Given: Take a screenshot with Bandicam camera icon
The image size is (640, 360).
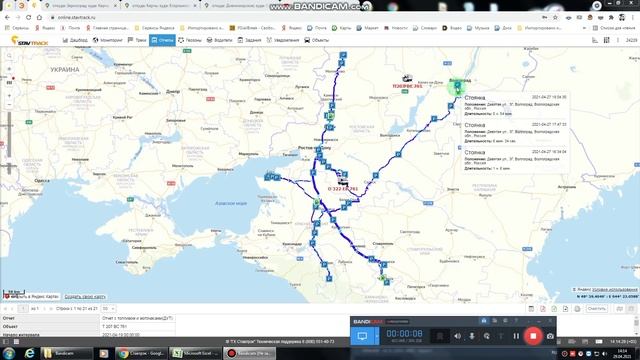Looking at the screenshot, I should 550,336.
